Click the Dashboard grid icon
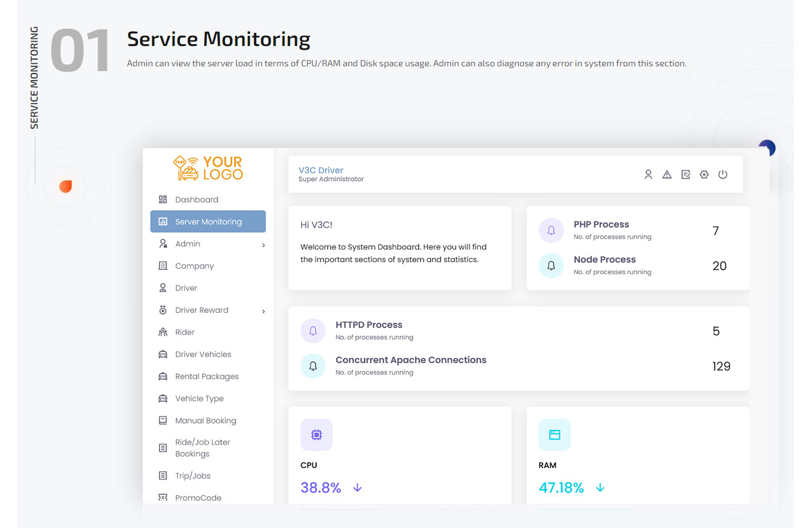Screen dimensions: 812x528 click(163, 199)
